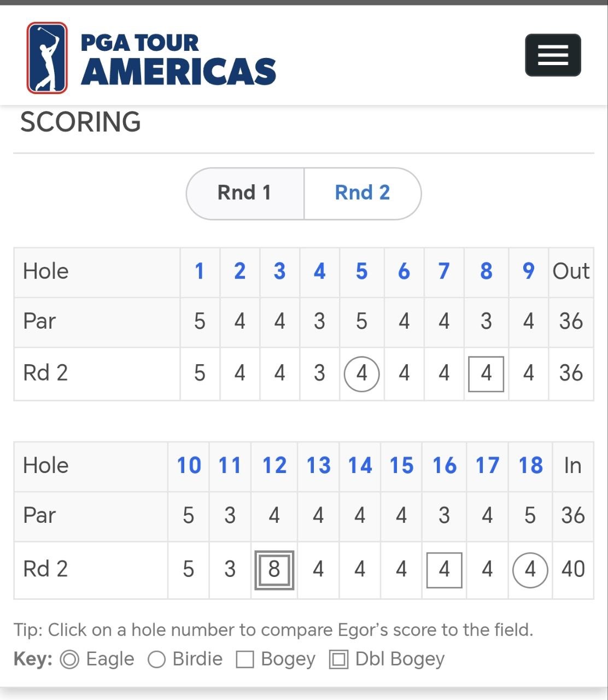Click hole number 9 link

(528, 271)
